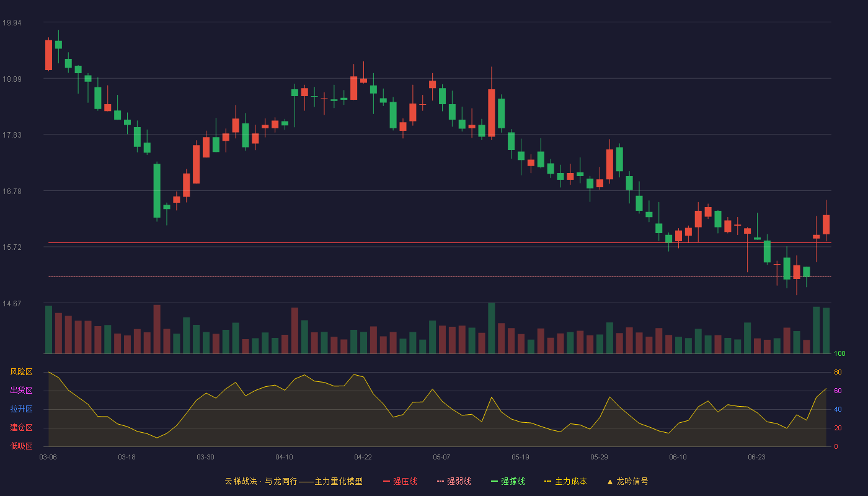
Task: Click the 14.67 price axis label
Action: coord(12,304)
